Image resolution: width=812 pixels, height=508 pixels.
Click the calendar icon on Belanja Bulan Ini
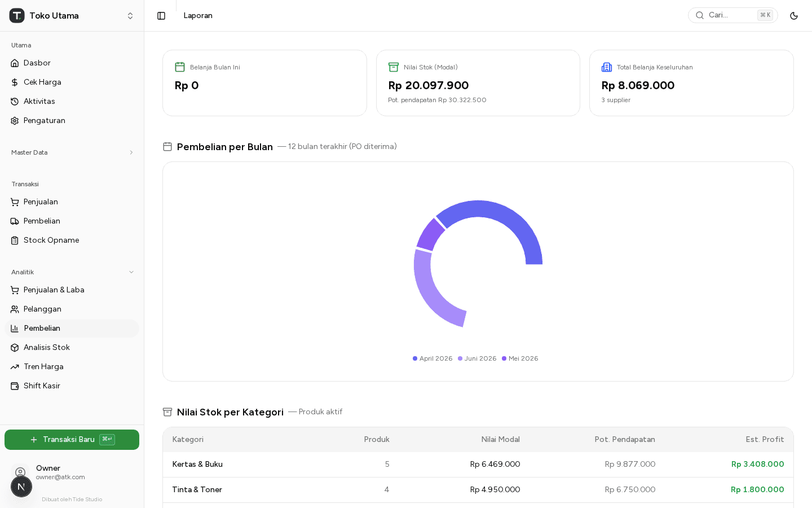(180, 67)
